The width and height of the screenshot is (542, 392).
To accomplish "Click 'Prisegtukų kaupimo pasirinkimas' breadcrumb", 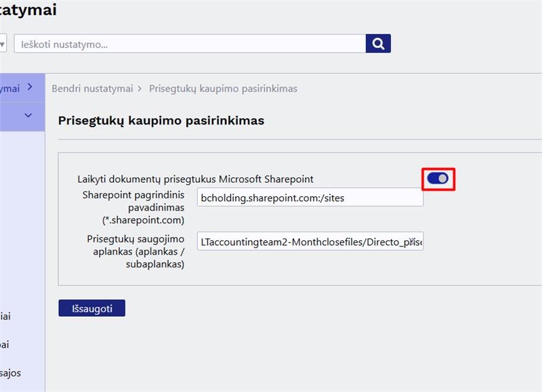I will pos(223,89).
